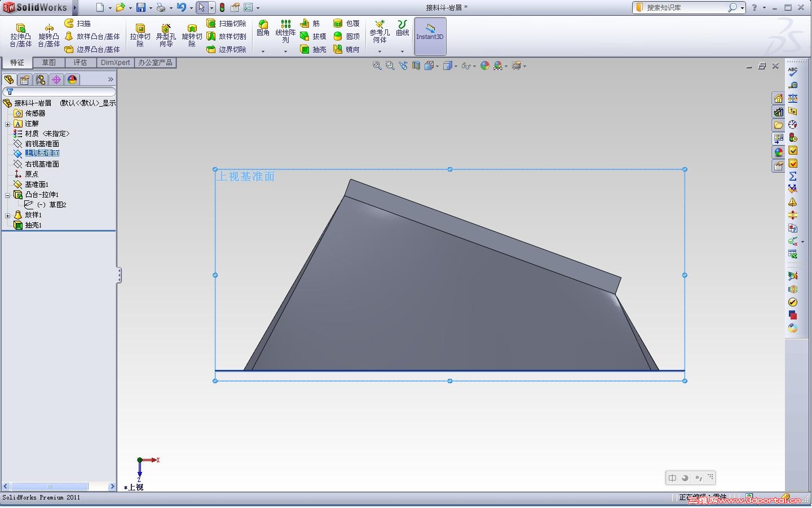Expand the SolidWorks menu arrow
Viewport: 812px width, 508px height.
[75, 7]
